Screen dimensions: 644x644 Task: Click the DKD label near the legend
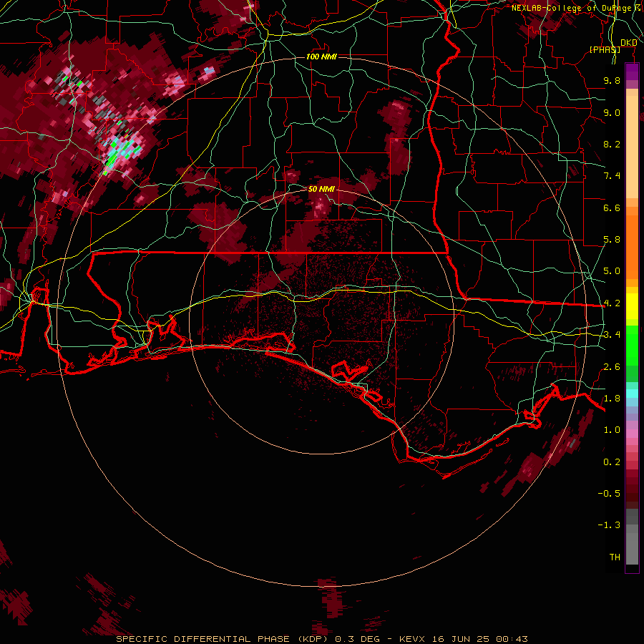point(629,43)
